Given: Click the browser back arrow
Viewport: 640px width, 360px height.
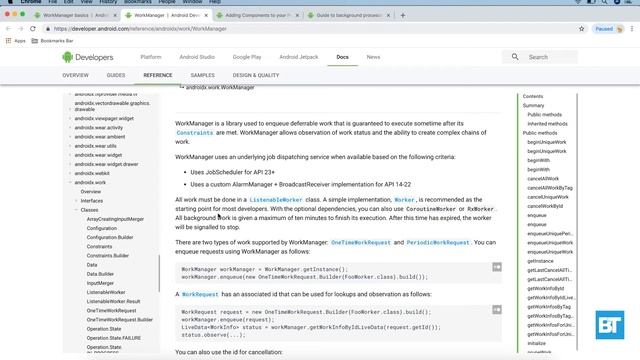Looking at the screenshot, I should (8, 29).
